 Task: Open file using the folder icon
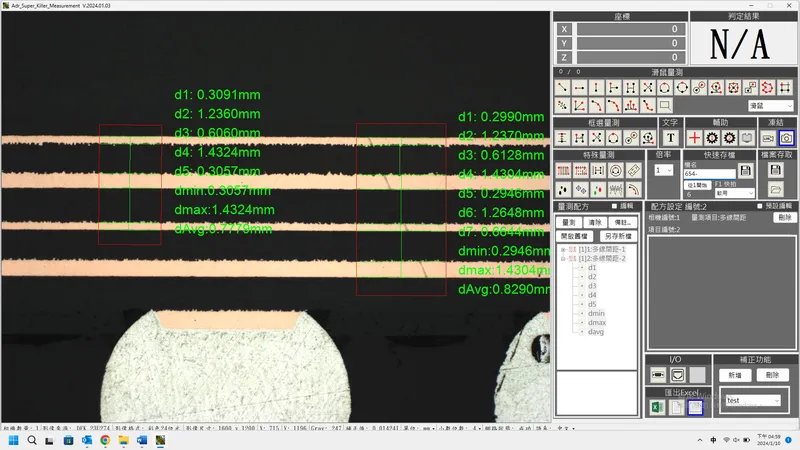pos(776,188)
